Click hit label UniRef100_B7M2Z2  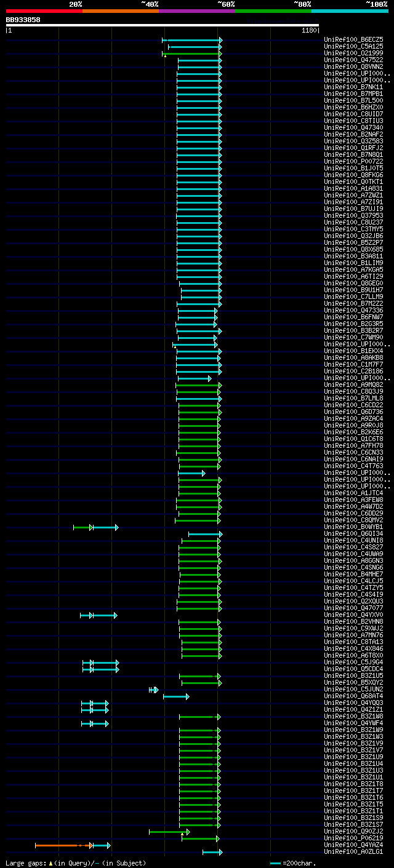pos(353,303)
